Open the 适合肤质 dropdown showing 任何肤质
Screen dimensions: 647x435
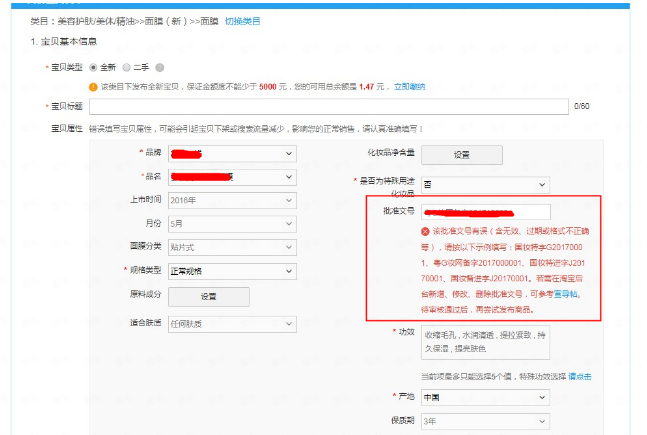click(x=232, y=321)
